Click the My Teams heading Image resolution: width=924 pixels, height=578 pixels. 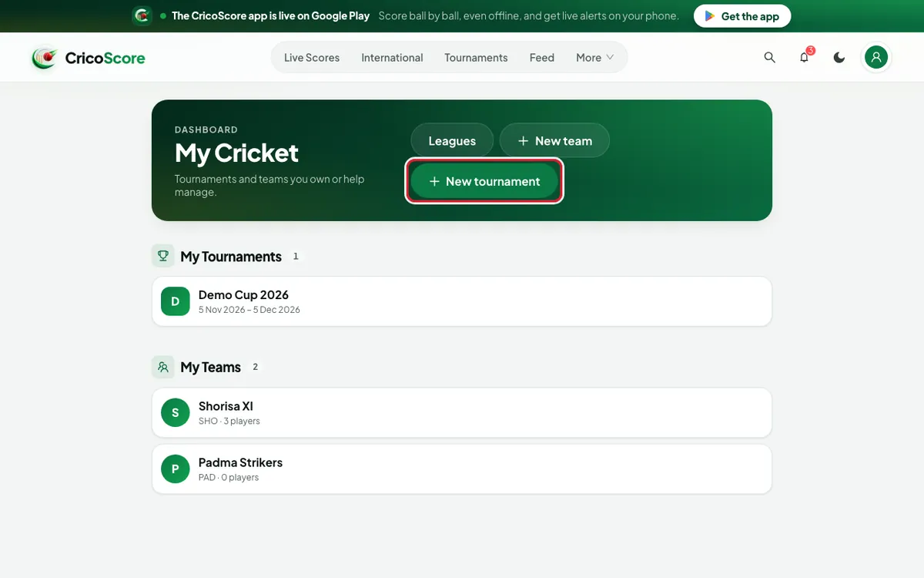210,368
